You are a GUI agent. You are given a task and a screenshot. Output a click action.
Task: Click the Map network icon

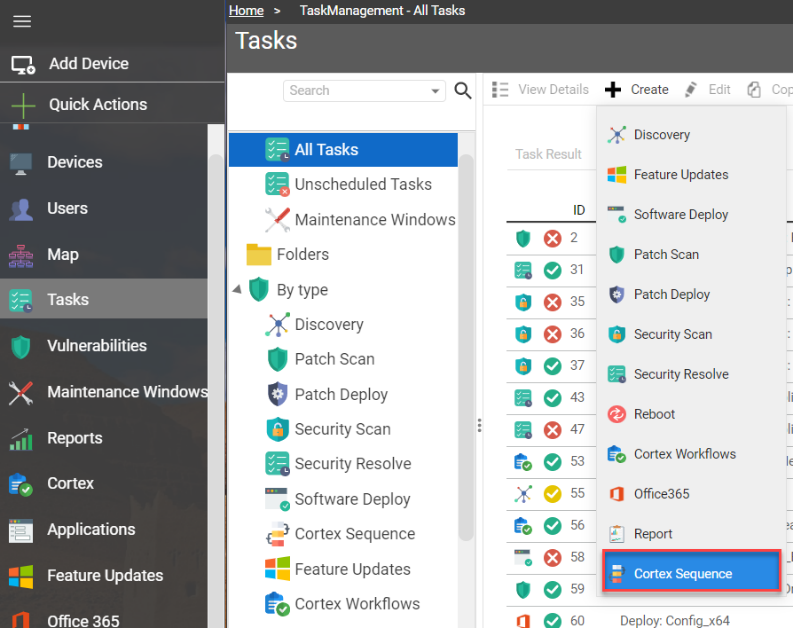click(21, 255)
